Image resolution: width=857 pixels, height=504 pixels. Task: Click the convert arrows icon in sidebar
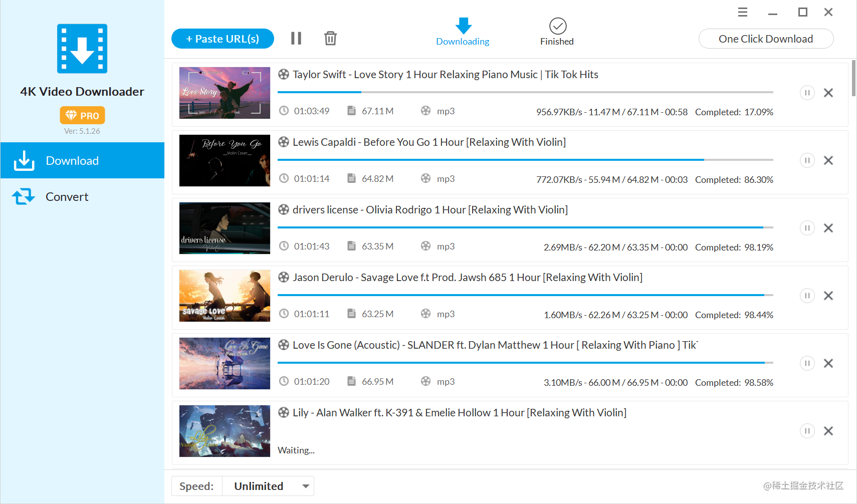(24, 196)
